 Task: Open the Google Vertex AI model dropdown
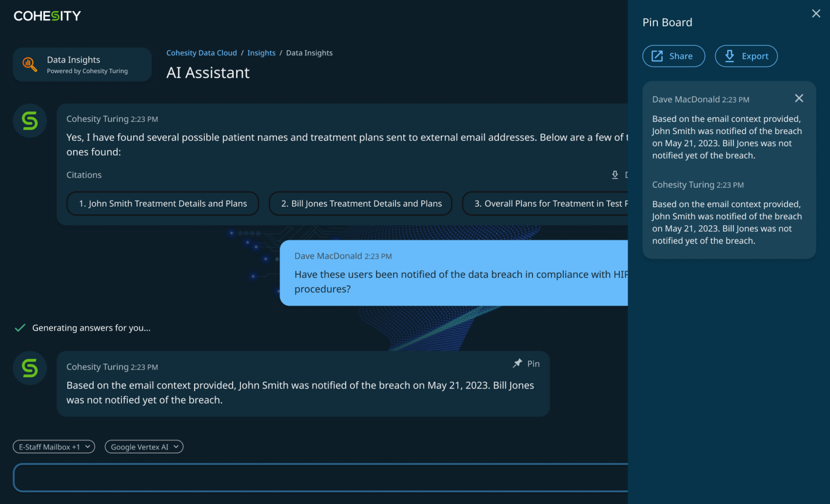click(x=144, y=447)
